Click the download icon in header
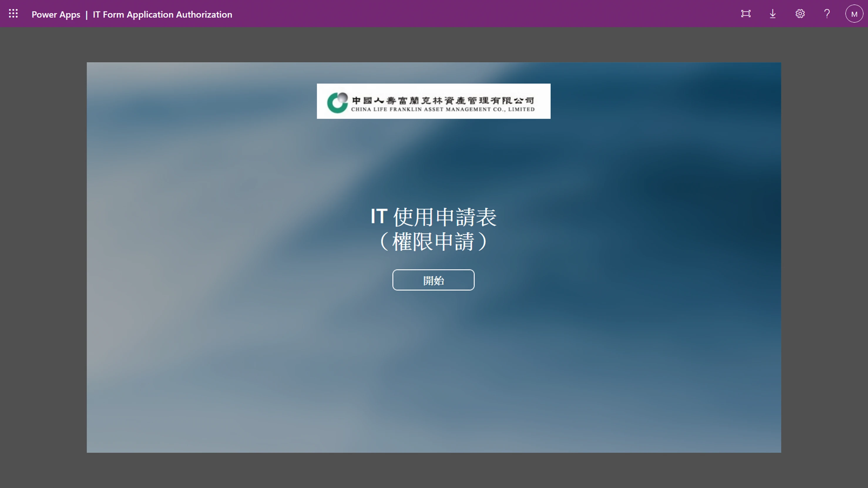Image resolution: width=868 pixels, height=488 pixels. point(773,14)
